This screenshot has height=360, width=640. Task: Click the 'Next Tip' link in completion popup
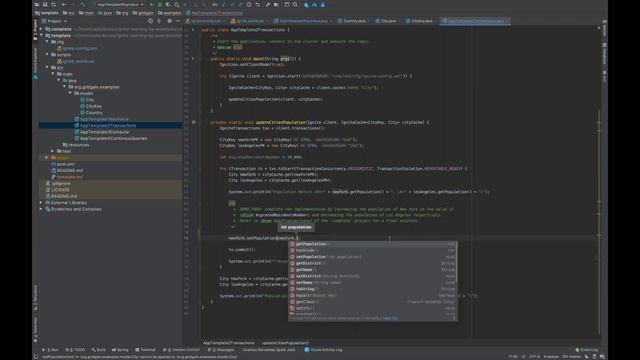tap(390, 318)
